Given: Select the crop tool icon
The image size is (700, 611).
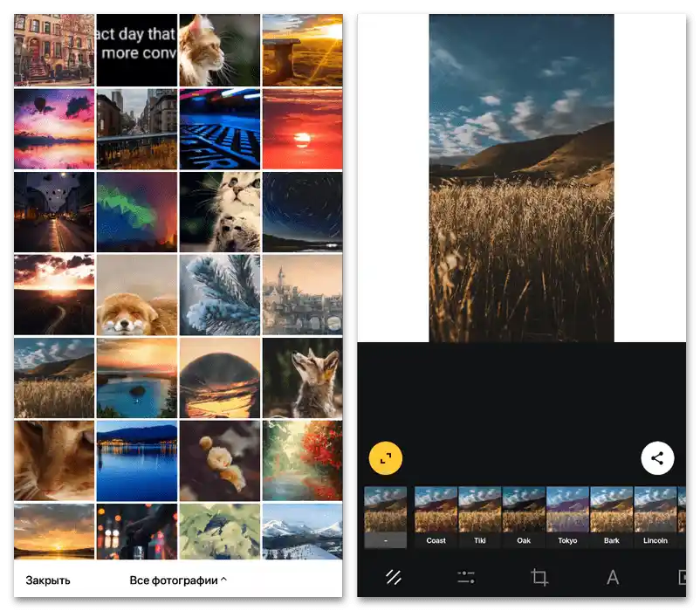Looking at the screenshot, I should tap(539, 577).
